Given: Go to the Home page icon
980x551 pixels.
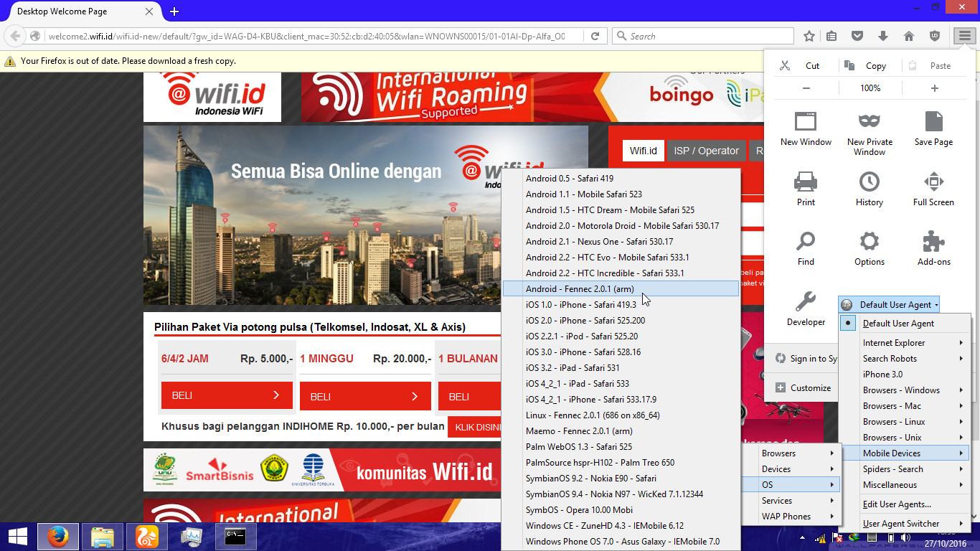Looking at the screenshot, I should pyautogui.click(x=908, y=36).
